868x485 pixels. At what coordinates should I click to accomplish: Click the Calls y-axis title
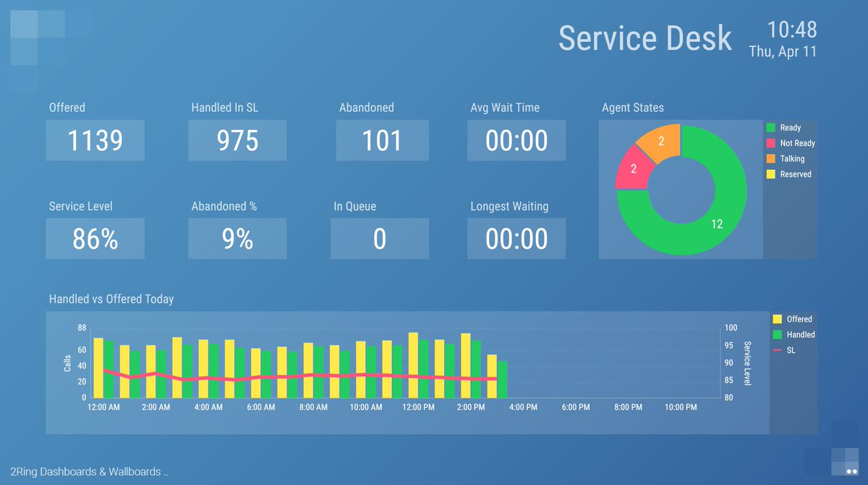pos(67,364)
